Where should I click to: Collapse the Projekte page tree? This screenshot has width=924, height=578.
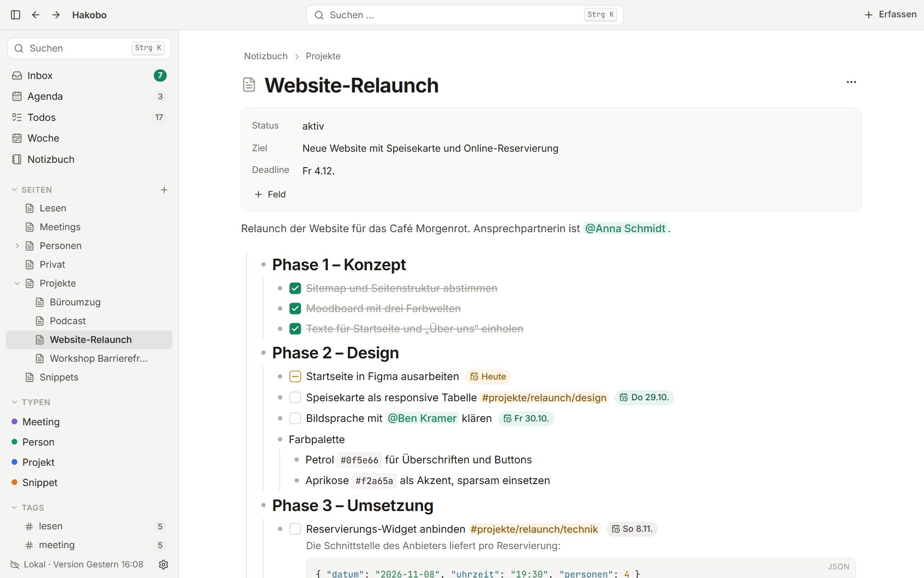17,283
